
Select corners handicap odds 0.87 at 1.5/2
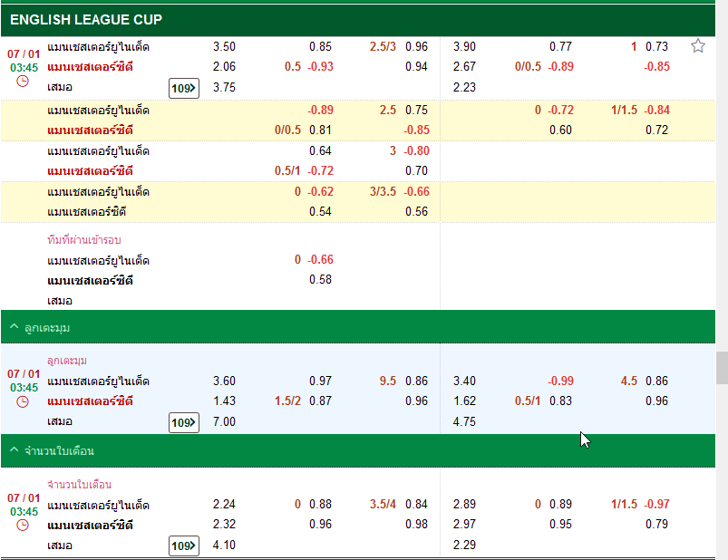click(x=320, y=401)
